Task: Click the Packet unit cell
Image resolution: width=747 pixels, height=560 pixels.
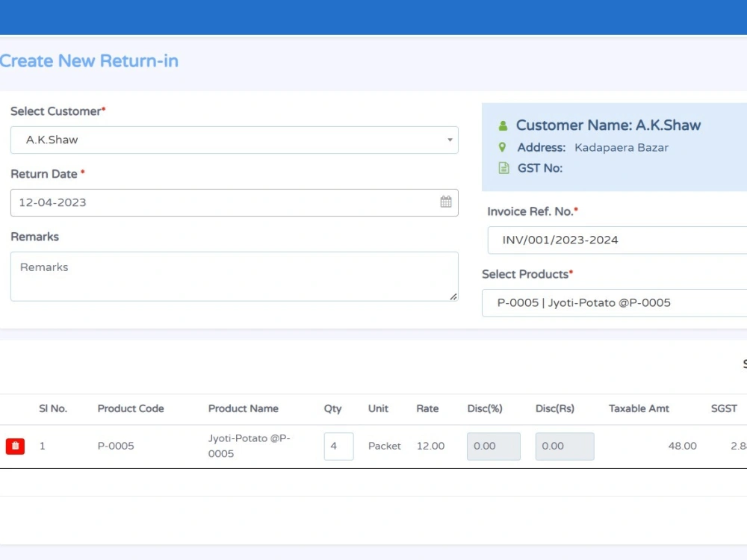Action: [x=385, y=447]
